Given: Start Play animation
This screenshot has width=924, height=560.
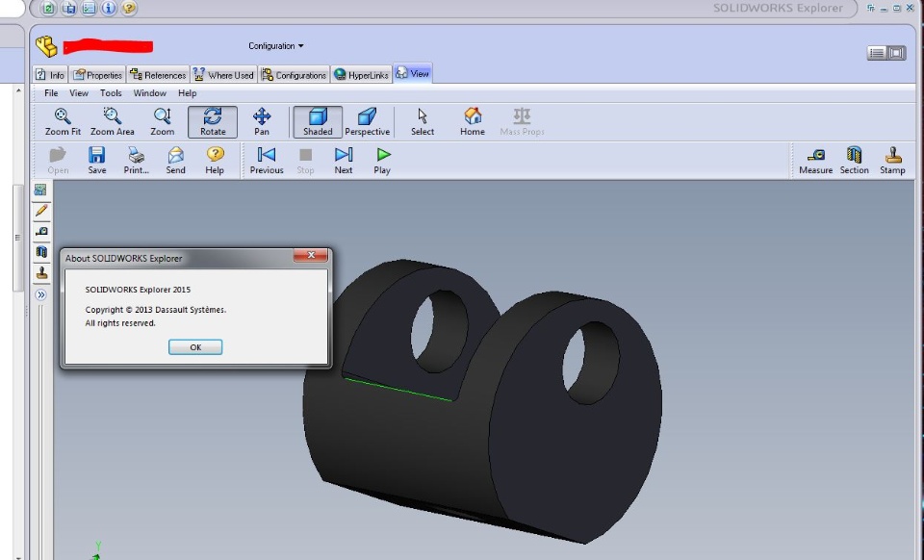Looking at the screenshot, I should [382, 160].
